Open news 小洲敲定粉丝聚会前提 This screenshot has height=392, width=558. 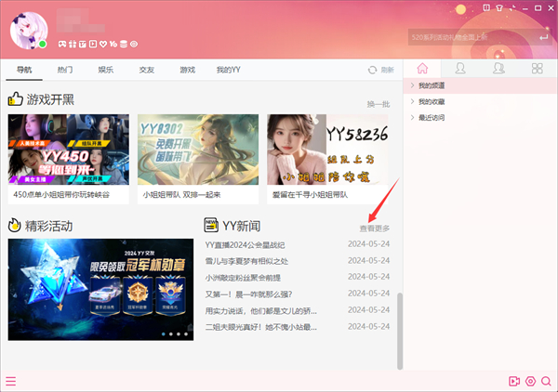click(243, 278)
